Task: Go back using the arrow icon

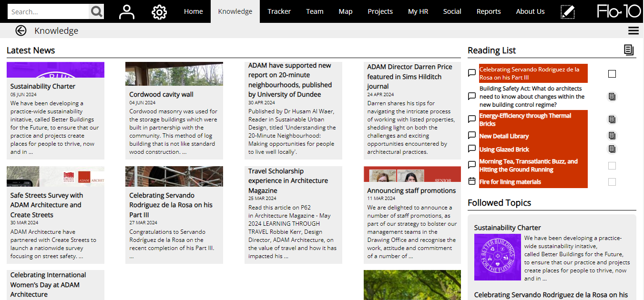Action: click(20, 30)
